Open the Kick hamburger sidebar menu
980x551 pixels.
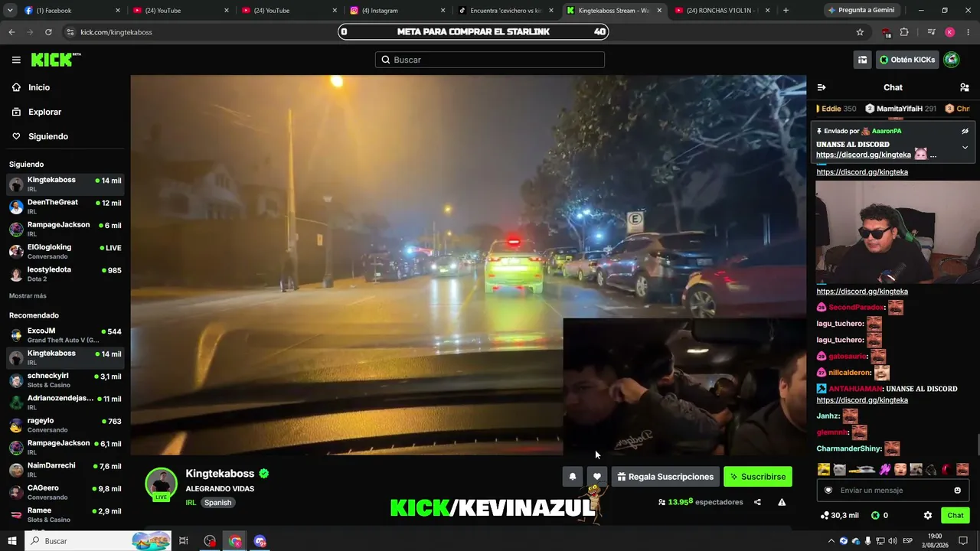pyautogui.click(x=16, y=60)
